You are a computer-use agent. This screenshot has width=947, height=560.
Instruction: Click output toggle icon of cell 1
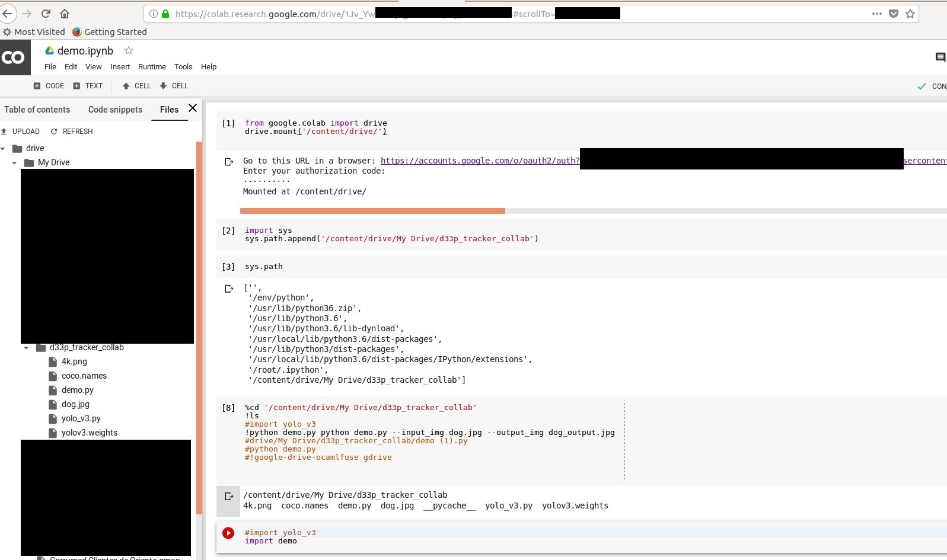click(x=229, y=161)
